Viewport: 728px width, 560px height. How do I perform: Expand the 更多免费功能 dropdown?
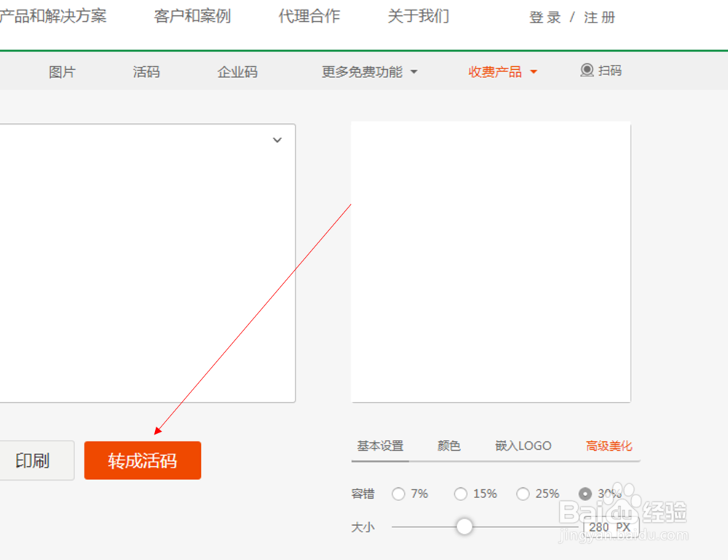click(369, 72)
